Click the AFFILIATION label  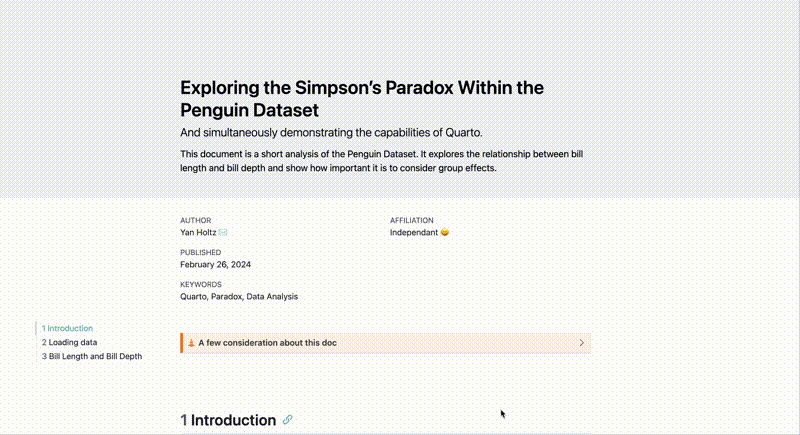[412, 220]
